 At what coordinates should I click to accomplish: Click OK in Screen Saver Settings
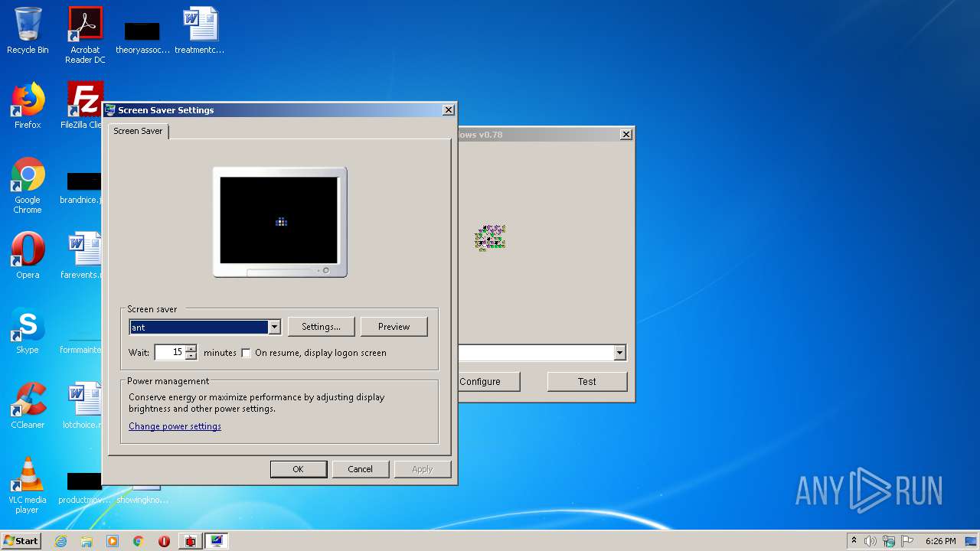[x=298, y=469]
